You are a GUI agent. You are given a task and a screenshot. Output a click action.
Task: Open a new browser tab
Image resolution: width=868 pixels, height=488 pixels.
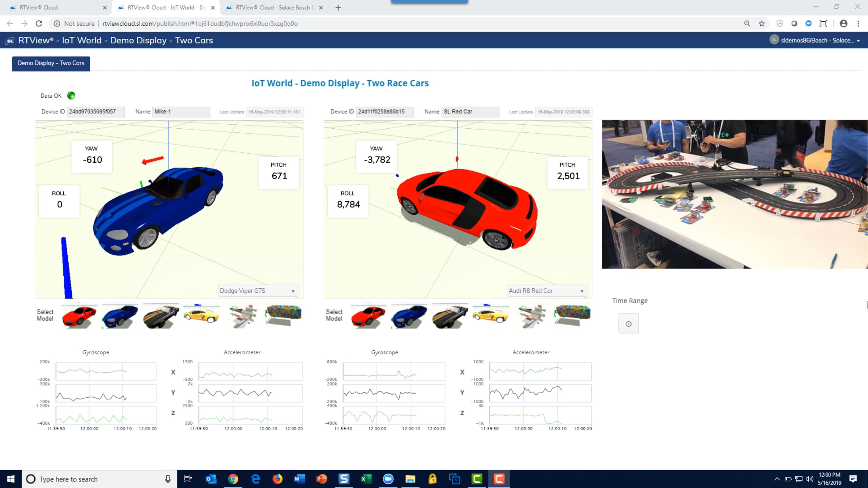338,8
